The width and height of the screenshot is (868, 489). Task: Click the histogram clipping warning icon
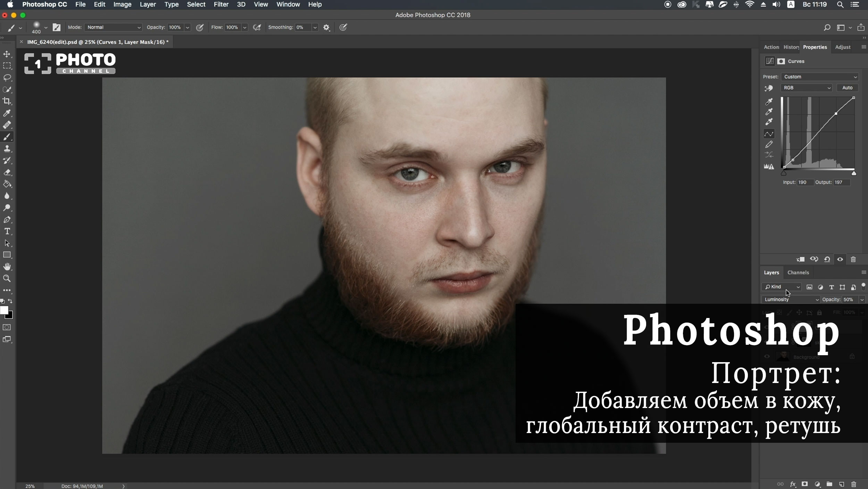[769, 166]
